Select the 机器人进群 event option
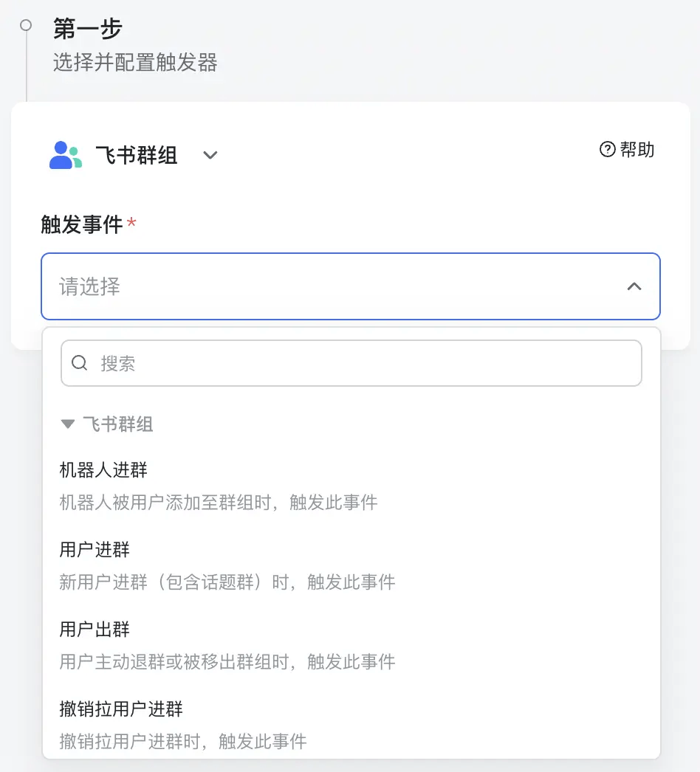Screen dimensions: 700x772 pyautogui.click(x=351, y=486)
